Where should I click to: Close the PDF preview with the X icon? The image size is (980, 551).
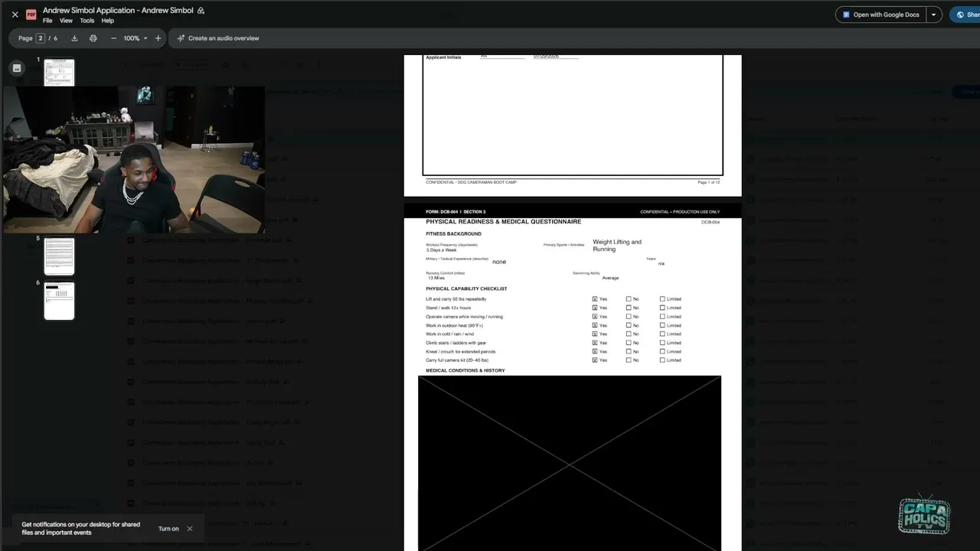click(15, 15)
